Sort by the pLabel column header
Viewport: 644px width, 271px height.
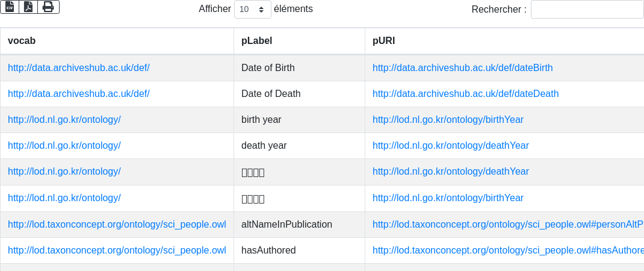tap(257, 41)
